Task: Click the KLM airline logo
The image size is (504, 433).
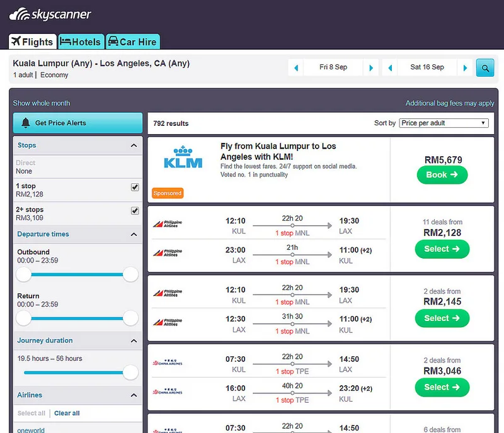Action: (183, 157)
